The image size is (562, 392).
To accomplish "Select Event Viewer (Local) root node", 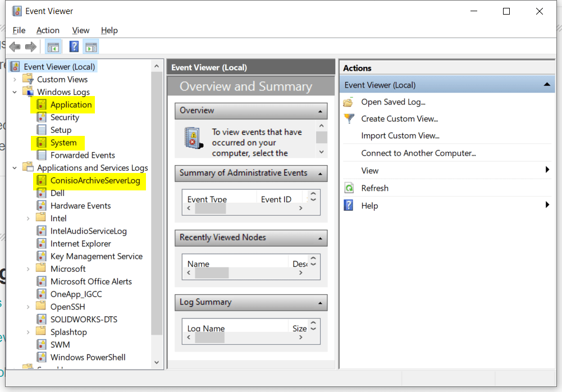I will (60, 67).
